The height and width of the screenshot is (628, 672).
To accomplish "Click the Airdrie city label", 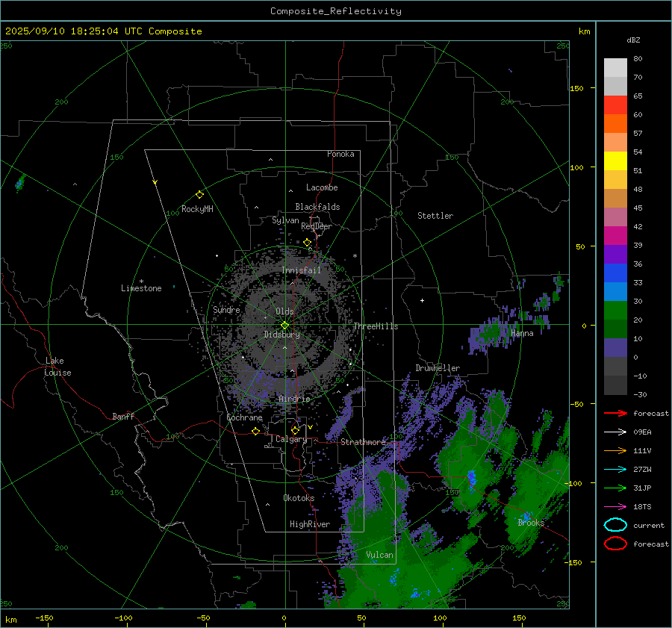I will (294, 399).
